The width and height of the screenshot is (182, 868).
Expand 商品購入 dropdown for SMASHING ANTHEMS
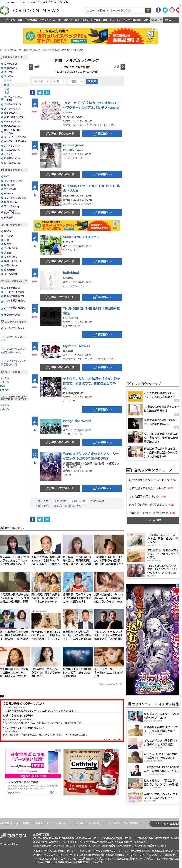click(x=102, y=261)
